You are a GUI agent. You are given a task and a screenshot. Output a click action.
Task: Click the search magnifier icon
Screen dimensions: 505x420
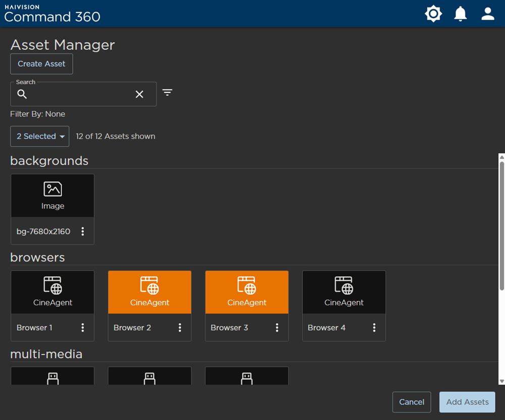[x=22, y=94]
